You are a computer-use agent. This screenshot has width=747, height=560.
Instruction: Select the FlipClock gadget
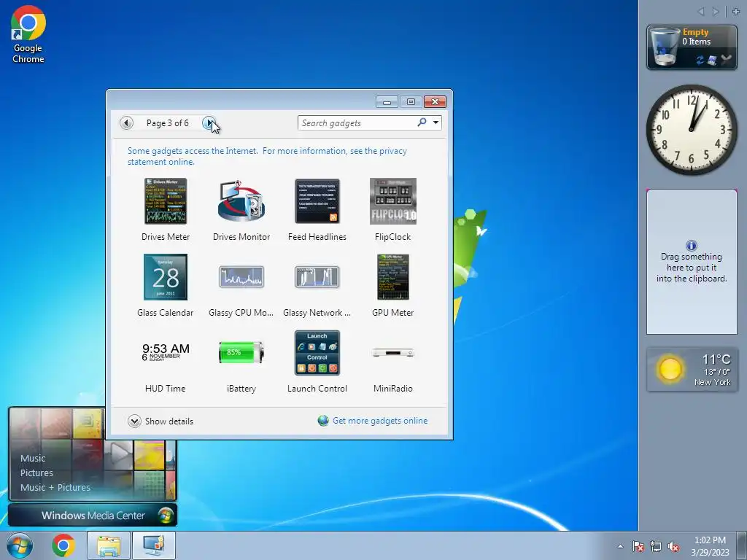coord(392,209)
